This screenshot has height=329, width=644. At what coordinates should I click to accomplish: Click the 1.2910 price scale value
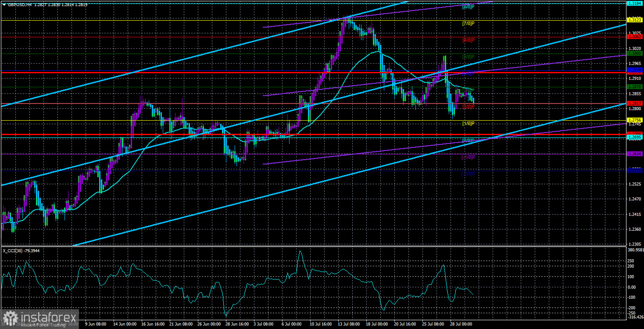pos(635,78)
